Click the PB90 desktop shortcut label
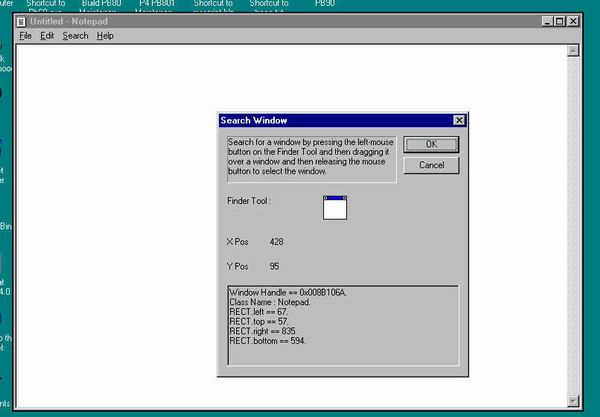This screenshot has height=417, width=600. click(325, 4)
